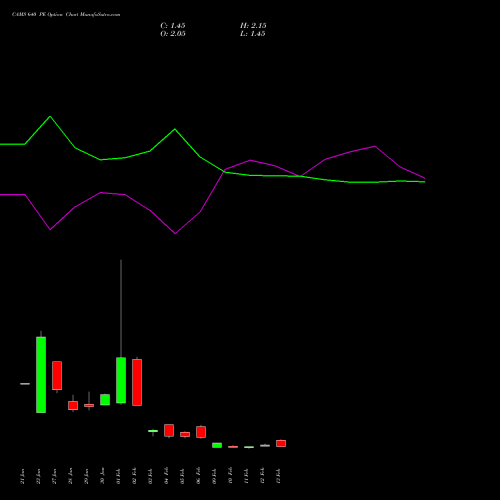Click the 10 Feb date label
This screenshot has width=500, height=500.
pyautogui.click(x=230, y=476)
